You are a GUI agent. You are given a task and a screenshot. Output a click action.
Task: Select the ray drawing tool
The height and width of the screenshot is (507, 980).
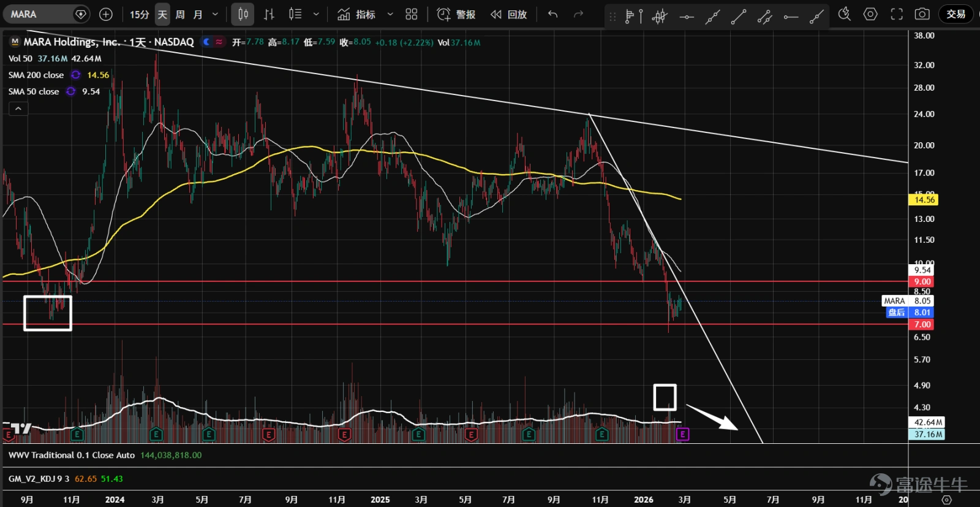(816, 17)
